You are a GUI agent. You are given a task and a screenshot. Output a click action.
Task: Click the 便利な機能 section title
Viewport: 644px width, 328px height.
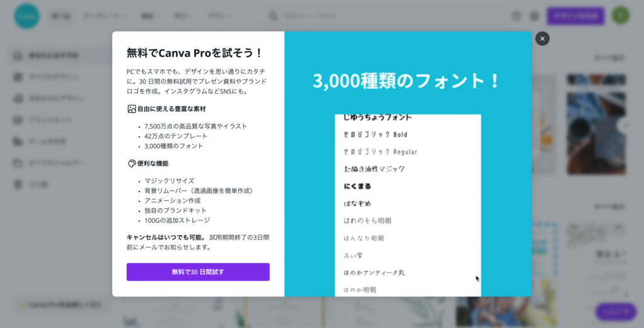click(x=153, y=164)
